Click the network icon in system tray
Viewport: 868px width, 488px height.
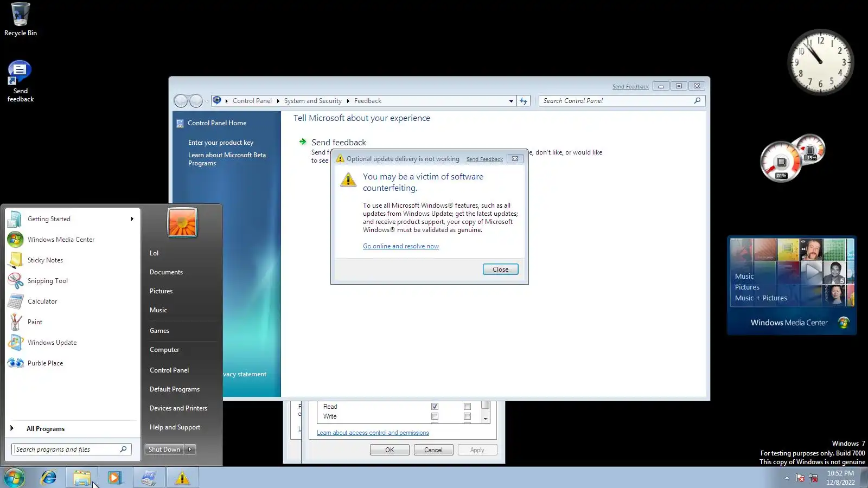(813, 478)
